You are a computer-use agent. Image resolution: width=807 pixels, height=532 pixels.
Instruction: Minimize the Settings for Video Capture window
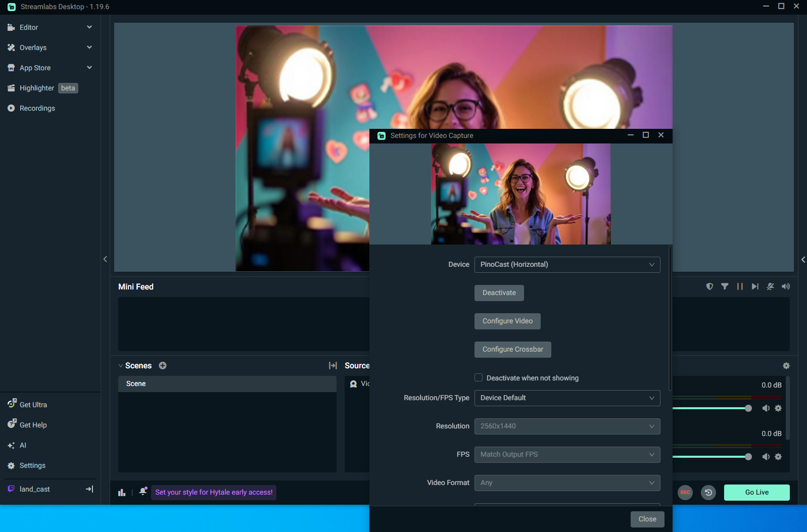[x=631, y=135]
